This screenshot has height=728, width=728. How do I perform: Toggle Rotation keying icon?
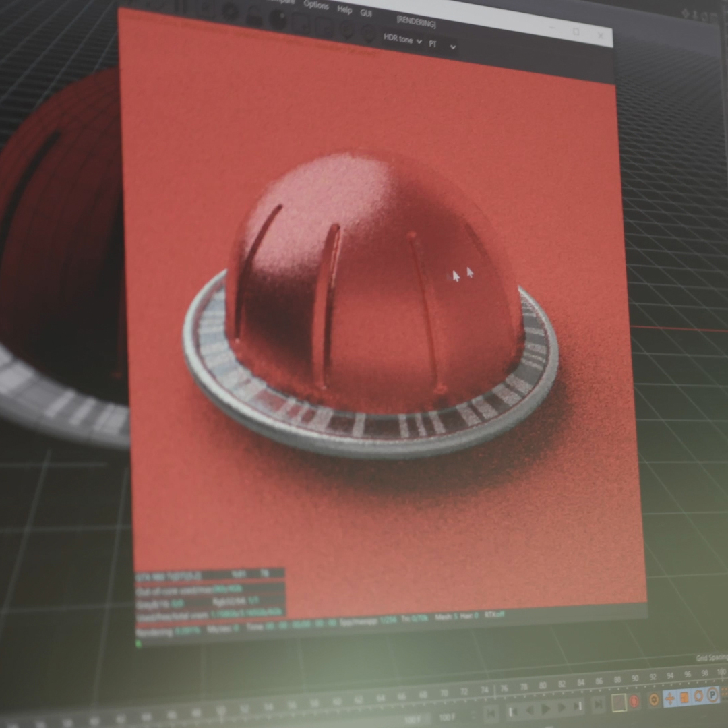pyautogui.click(x=698, y=696)
